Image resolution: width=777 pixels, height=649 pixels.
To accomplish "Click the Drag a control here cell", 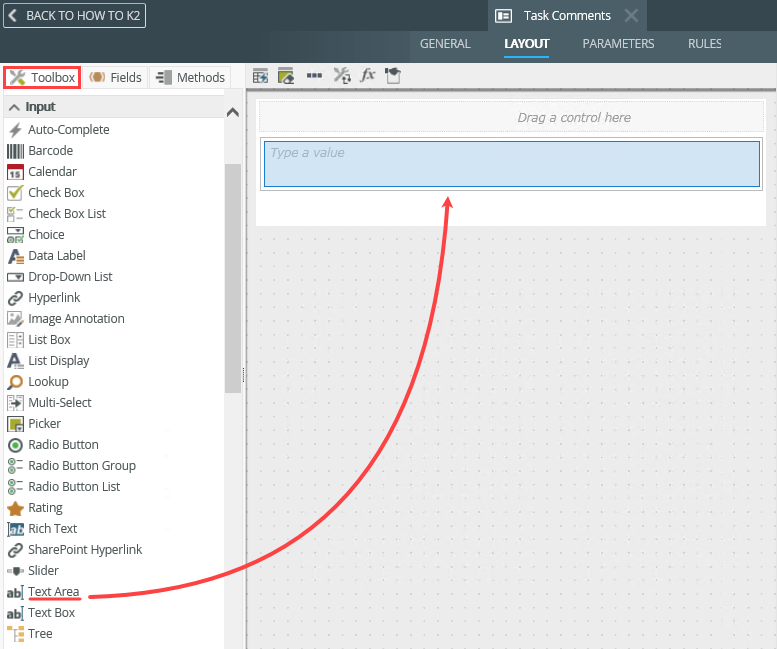I will pos(511,117).
